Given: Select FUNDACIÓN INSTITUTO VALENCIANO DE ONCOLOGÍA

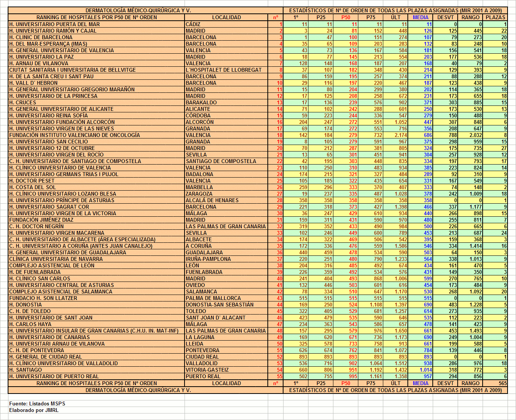Looking at the screenshot, I should [96, 135].
